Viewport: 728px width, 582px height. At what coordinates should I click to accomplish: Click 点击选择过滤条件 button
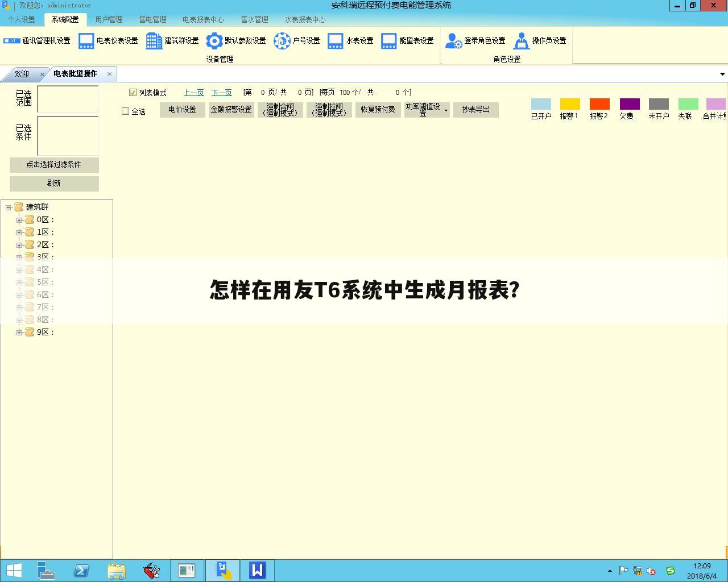coord(54,165)
